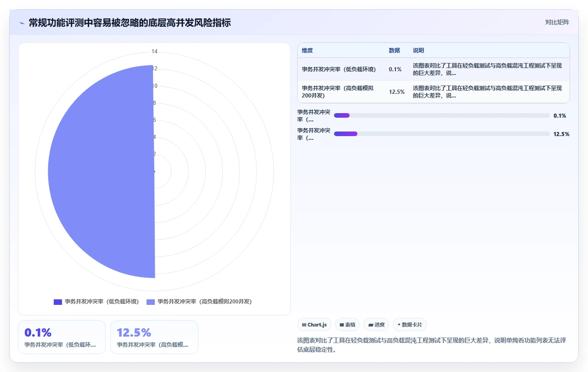Select the Chart.js tag chip
This screenshot has width=588, height=372.
(314, 325)
